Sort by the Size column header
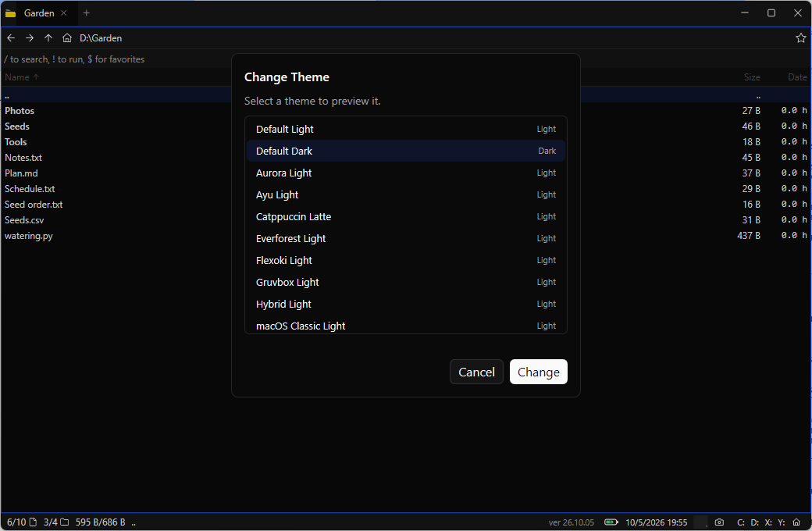Image resolution: width=812 pixels, height=531 pixels. click(x=752, y=77)
